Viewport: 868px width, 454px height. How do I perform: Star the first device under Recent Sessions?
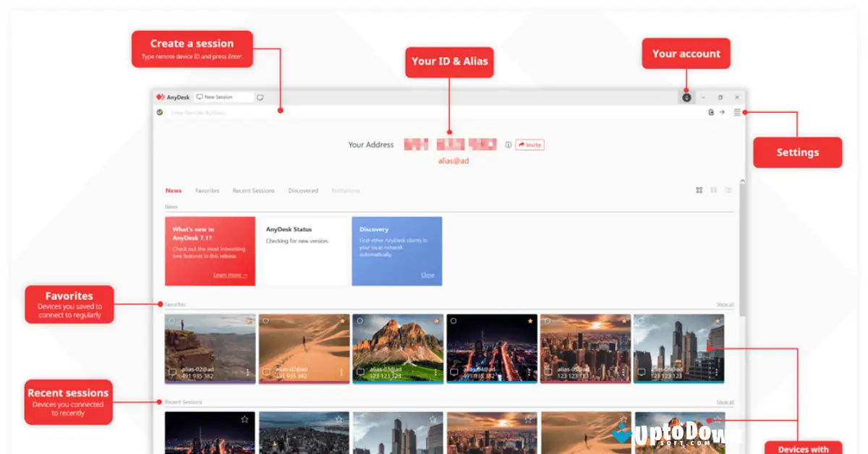tap(244, 419)
